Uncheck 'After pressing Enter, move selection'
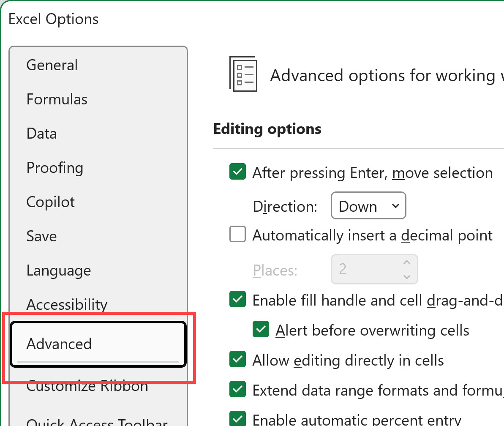The image size is (504, 426). point(237,172)
